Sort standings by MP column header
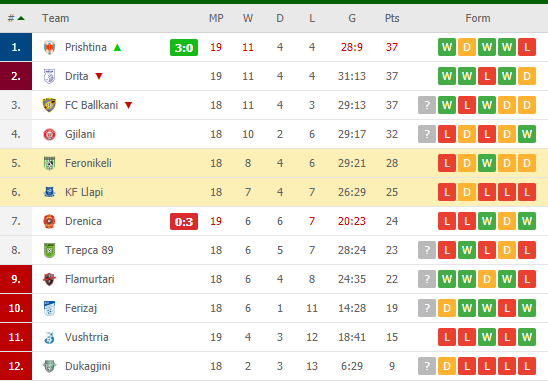This screenshot has height=381, width=548. [x=216, y=18]
